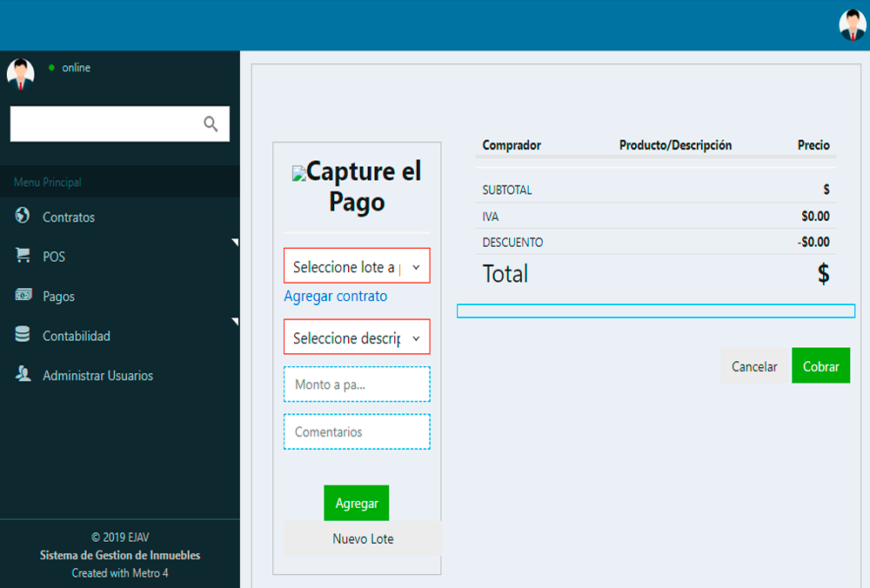This screenshot has height=588, width=870.
Task: Open the top-right user avatar
Action: pos(852,25)
